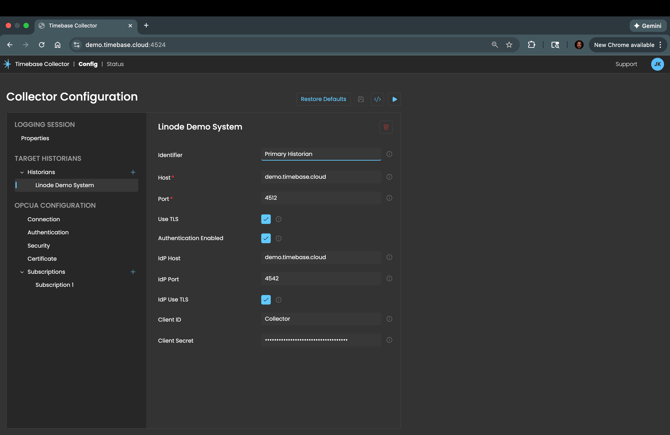
Task: Click into the Host input field
Action: point(320,177)
